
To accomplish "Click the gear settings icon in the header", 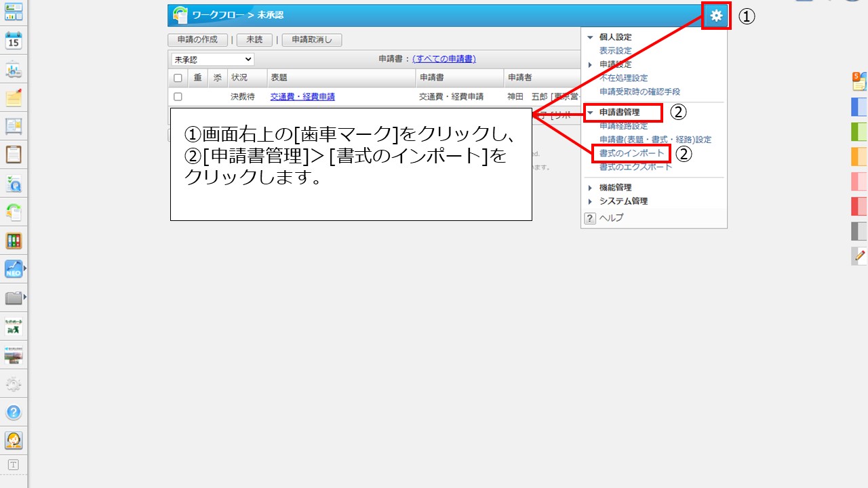I will tap(716, 15).
